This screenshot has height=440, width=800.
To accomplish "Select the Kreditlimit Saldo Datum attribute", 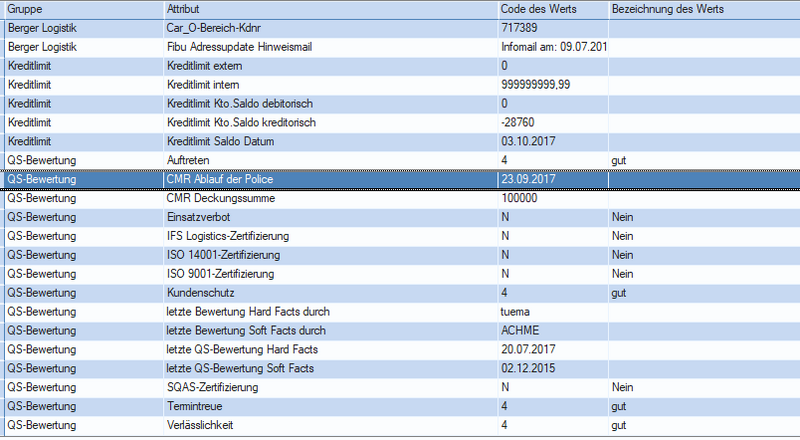I will [x=220, y=141].
